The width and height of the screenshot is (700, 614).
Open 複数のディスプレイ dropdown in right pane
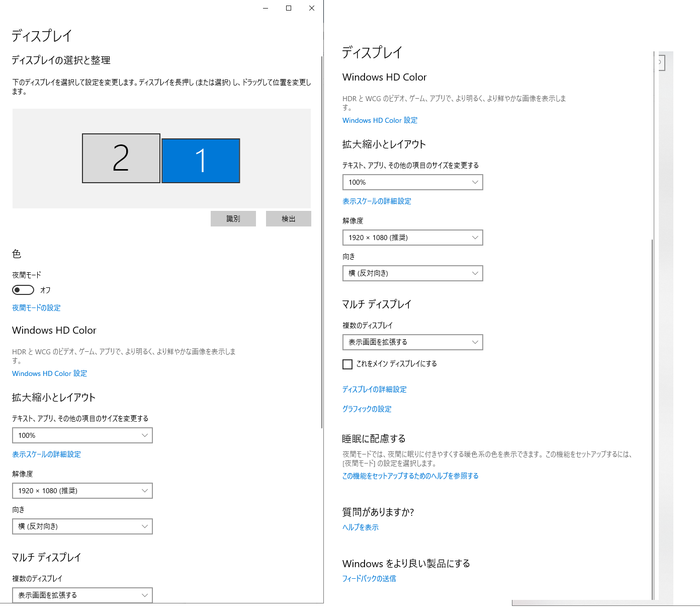(x=413, y=342)
